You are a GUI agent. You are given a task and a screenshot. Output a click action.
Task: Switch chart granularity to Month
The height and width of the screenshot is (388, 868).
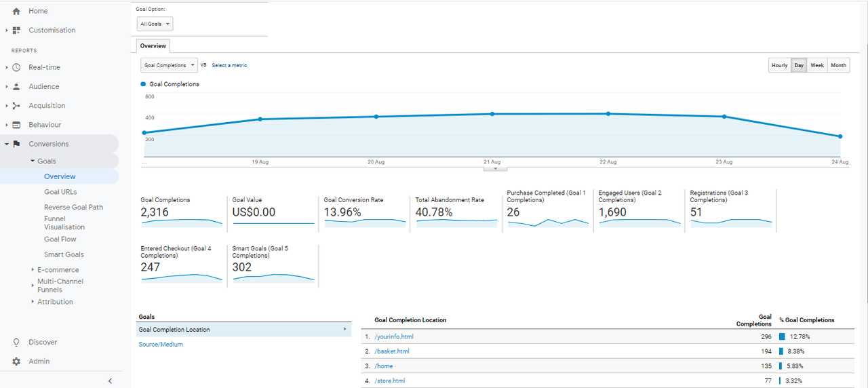(838, 66)
